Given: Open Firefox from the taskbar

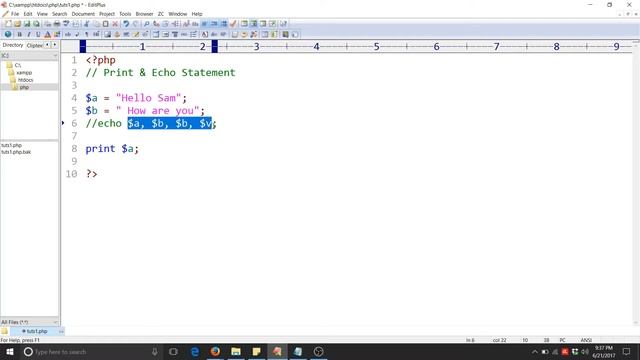Looking at the screenshot, I should coord(215,351).
